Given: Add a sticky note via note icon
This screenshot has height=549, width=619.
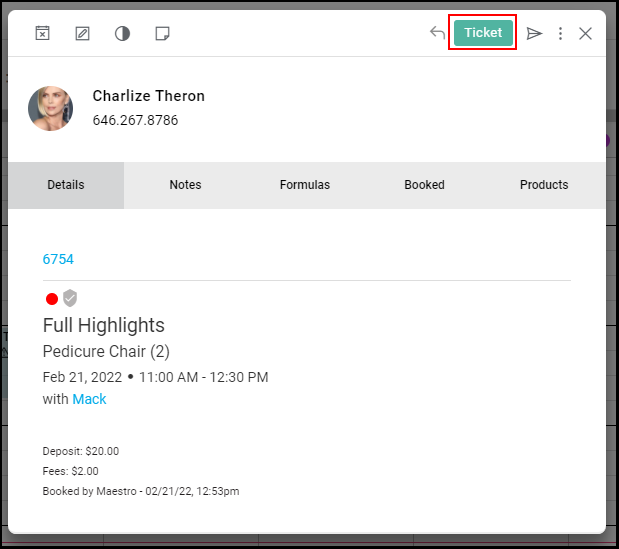Looking at the screenshot, I should click(162, 34).
